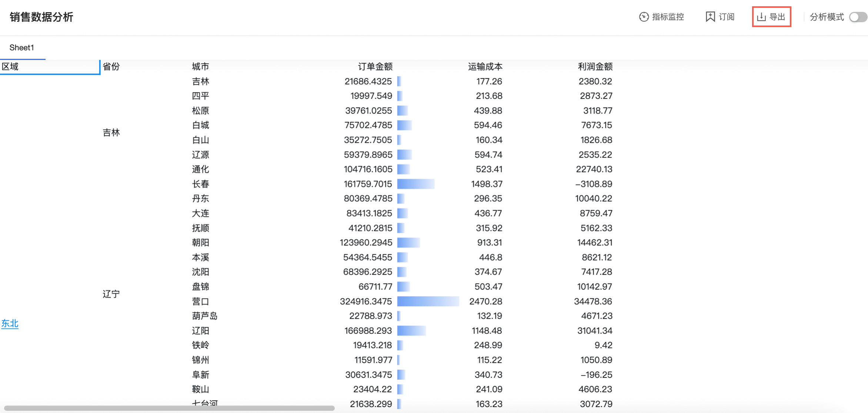
Task: Open the 东北 region link
Action: (10, 324)
